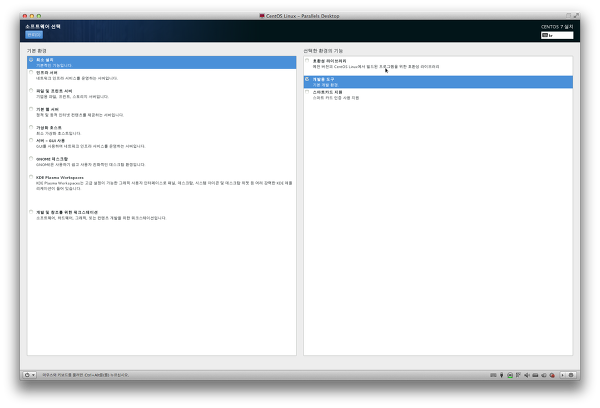Choose the 파일 및 프린트 서버 radio option
Viewport: 600px width, 408px height.
[x=31, y=91]
